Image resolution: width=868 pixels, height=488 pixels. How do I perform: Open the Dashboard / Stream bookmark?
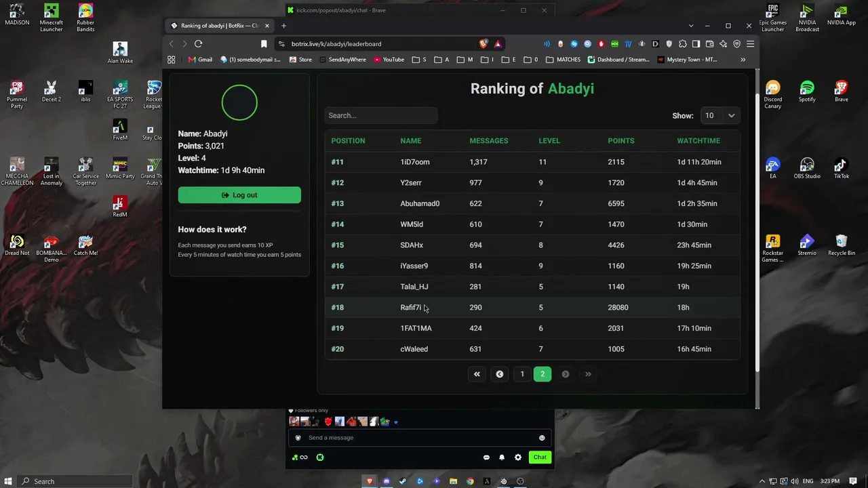point(618,60)
